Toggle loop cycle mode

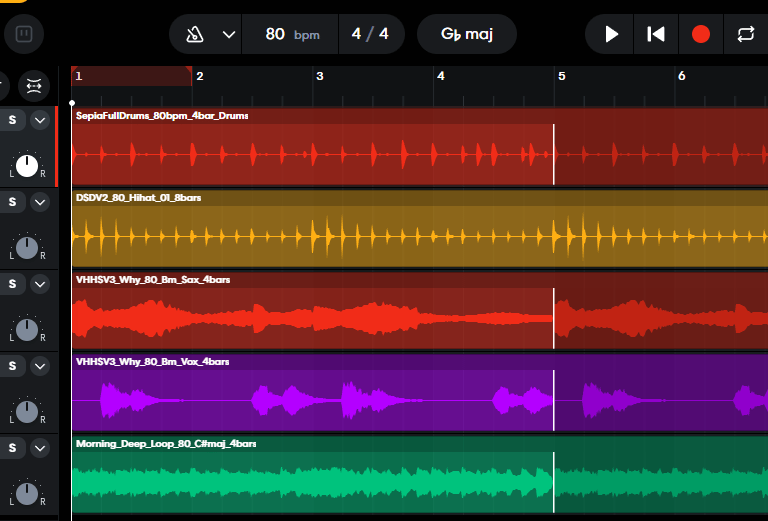pyautogui.click(x=745, y=34)
